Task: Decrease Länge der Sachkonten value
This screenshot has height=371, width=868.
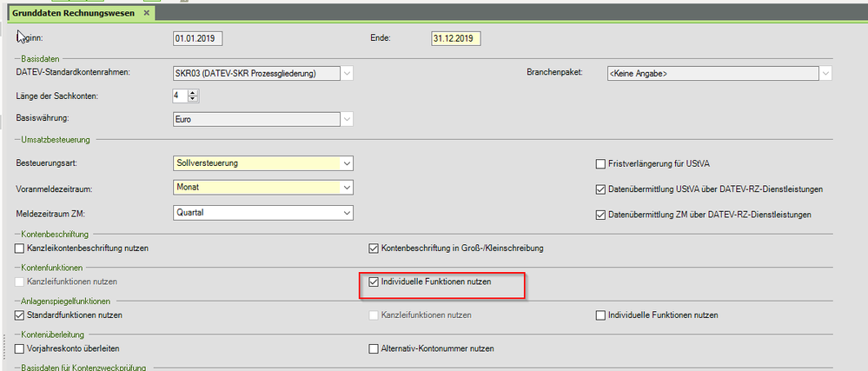Action: [x=192, y=100]
